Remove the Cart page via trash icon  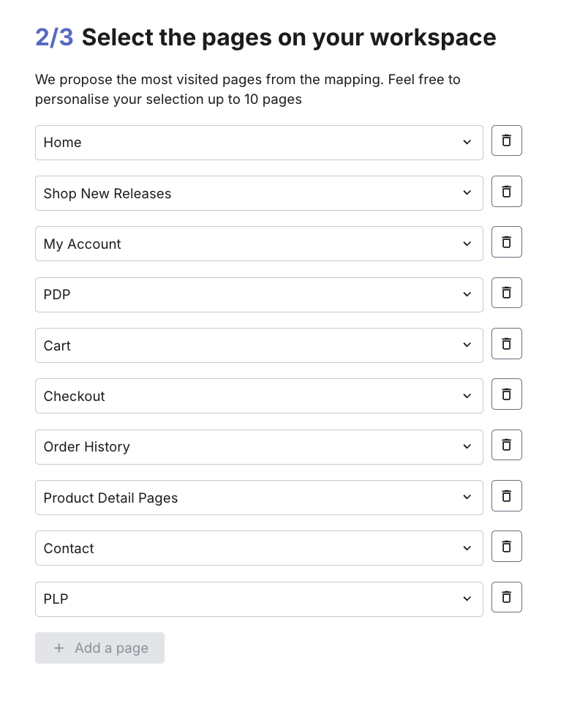[506, 343]
